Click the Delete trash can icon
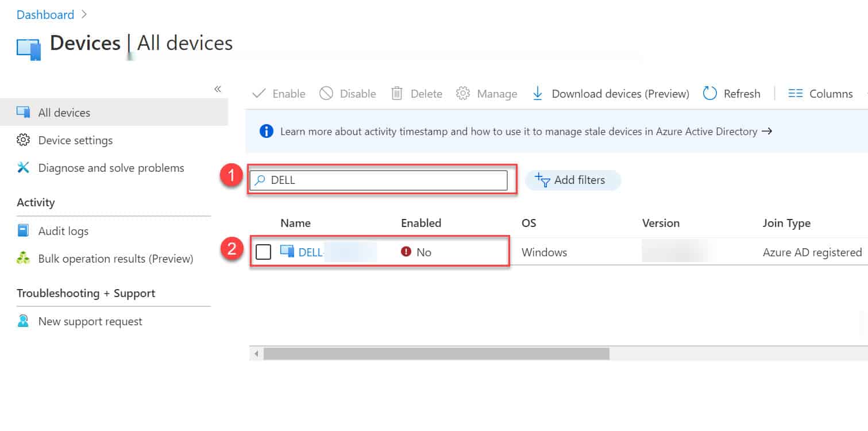Viewport: 868px width, 431px height. (396, 93)
